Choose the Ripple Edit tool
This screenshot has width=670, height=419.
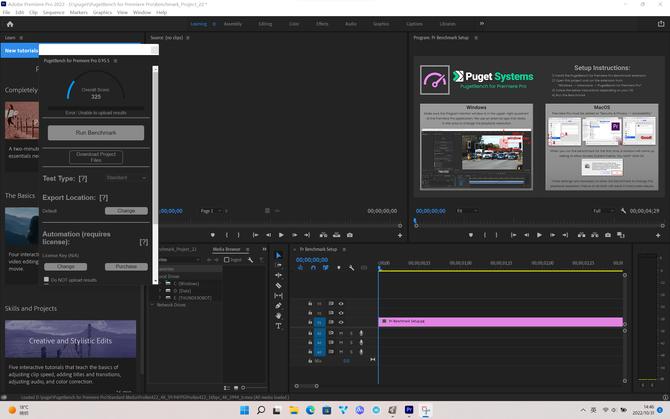(279, 276)
